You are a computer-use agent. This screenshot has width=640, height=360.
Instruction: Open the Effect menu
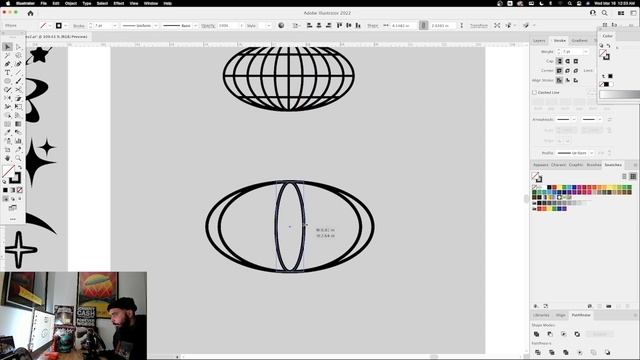119,3
